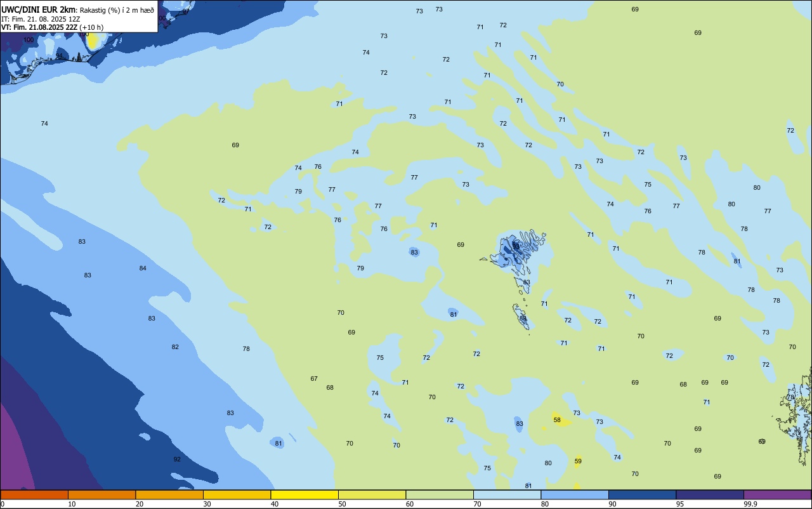
Task: Click the 'VT: Fim. 21.08.2025 22Z (+10 h)' line
Action: 52,27
